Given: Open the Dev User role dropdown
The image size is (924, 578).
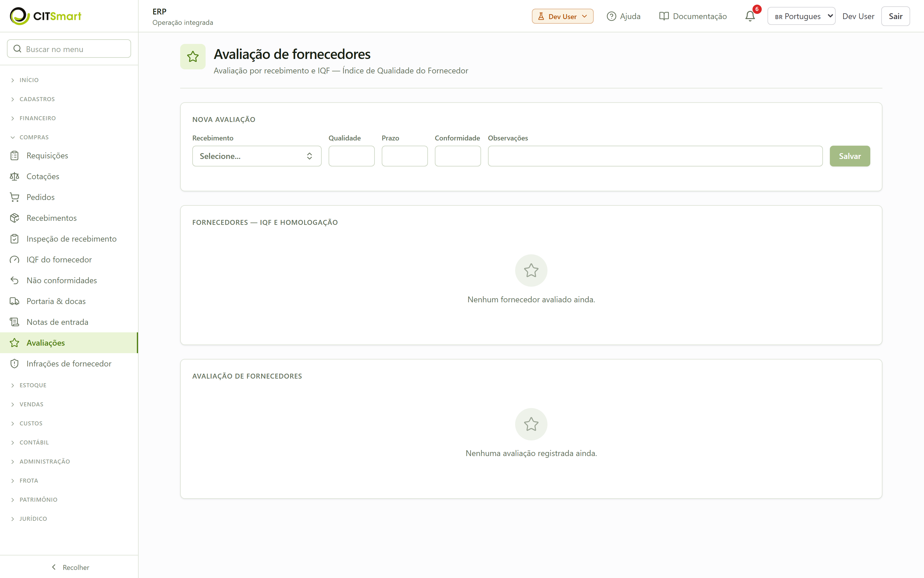Looking at the screenshot, I should [x=562, y=16].
